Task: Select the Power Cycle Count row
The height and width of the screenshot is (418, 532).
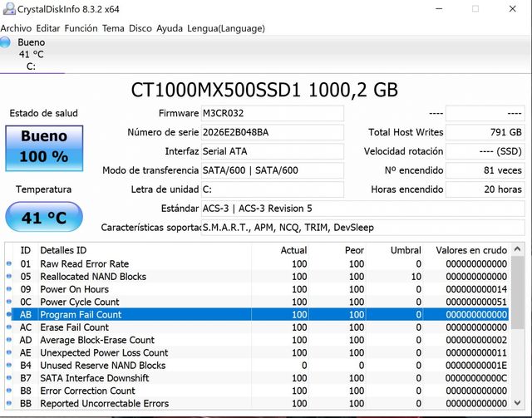Action: (x=257, y=302)
